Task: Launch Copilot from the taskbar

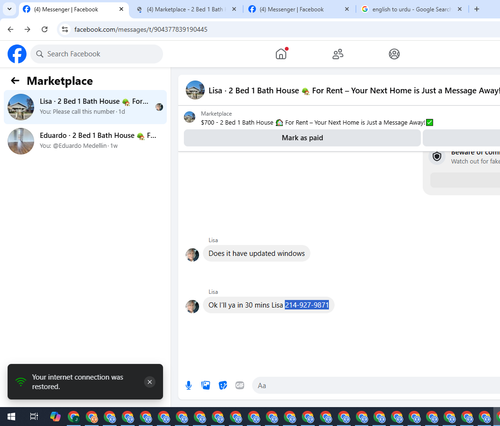Action: tap(55, 417)
